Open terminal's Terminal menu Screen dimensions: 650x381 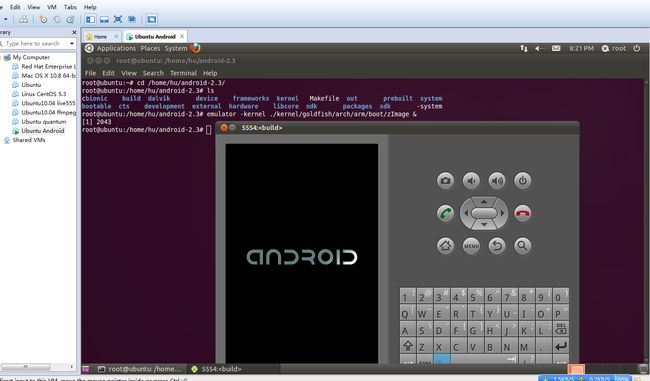click(183, 73)
